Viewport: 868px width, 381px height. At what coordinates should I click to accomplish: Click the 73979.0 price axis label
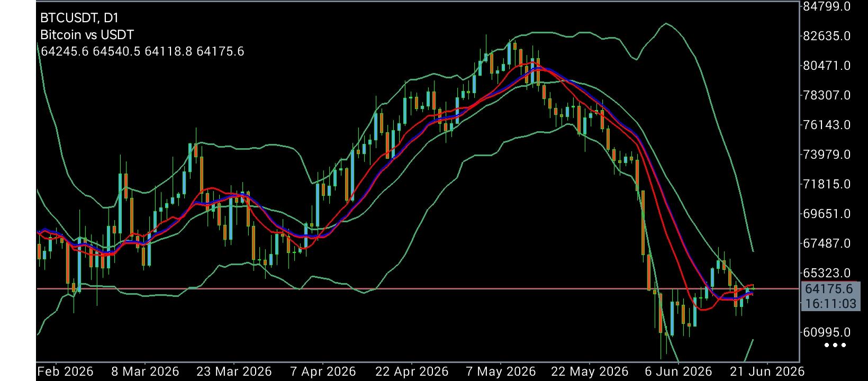(x=827, y=155)
